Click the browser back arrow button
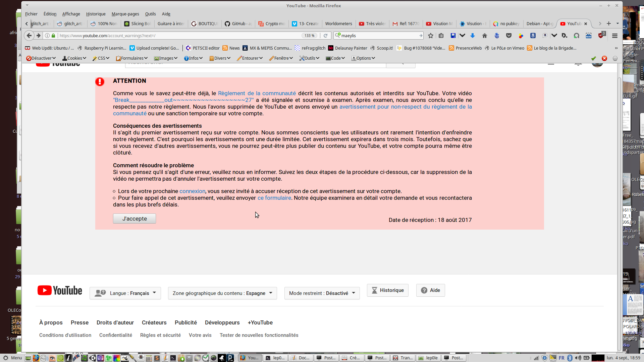This screenshot has width=644, height=362. pos(29,36)
